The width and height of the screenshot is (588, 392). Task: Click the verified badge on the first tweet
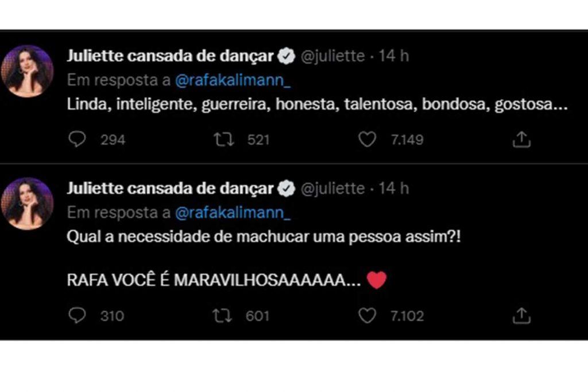[284, 56]
